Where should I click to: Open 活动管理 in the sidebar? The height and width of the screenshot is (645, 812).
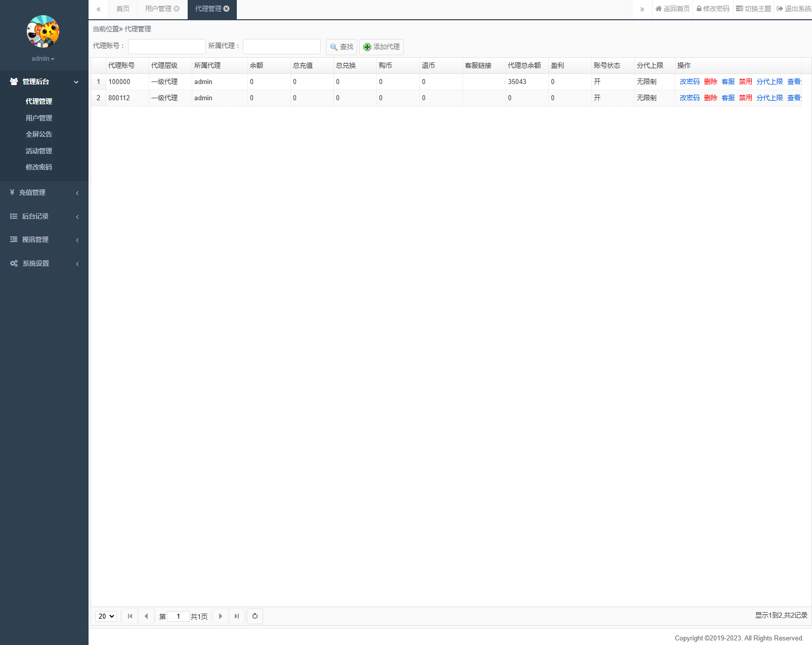39,151
